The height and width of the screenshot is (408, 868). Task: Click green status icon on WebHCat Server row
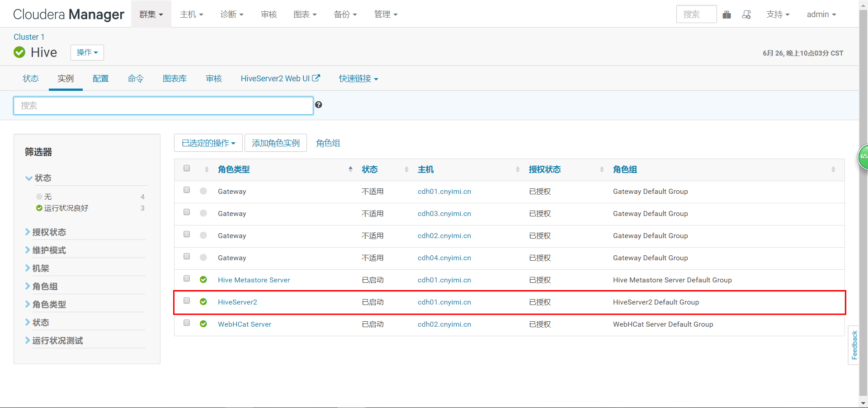[x=203, y=324]
